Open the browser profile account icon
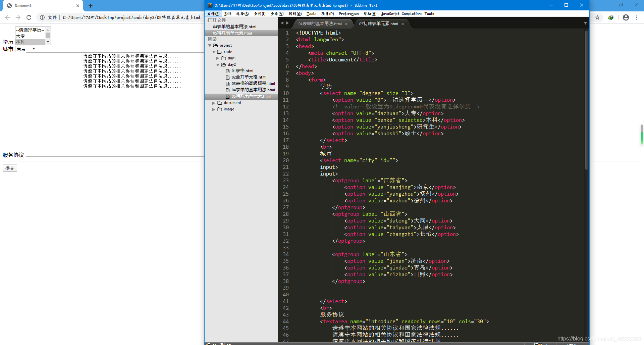The height and width of the screenshot is (345, 644). click(626, 17)
